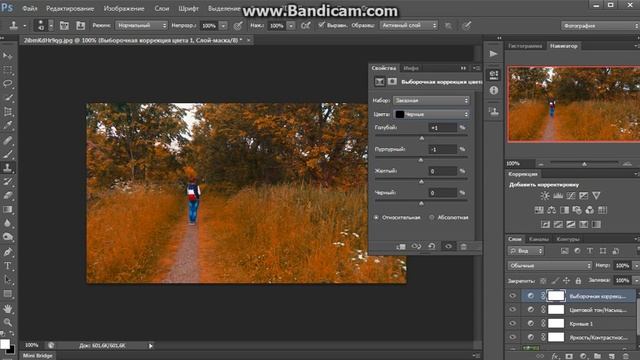Select the Hand tool
Image resolution: width=640 pixels, height=360 pixels.
[7, 308]
